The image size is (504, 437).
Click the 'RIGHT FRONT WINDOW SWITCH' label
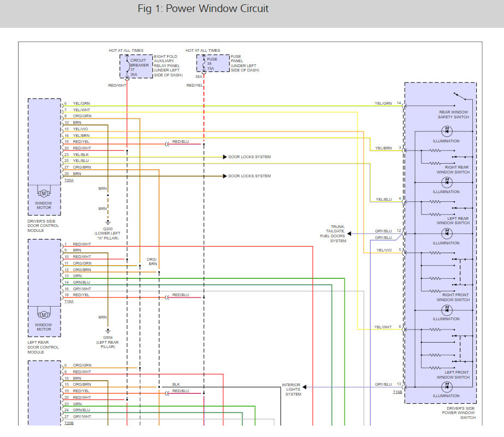pyautogui.click(x=453, y=297)
